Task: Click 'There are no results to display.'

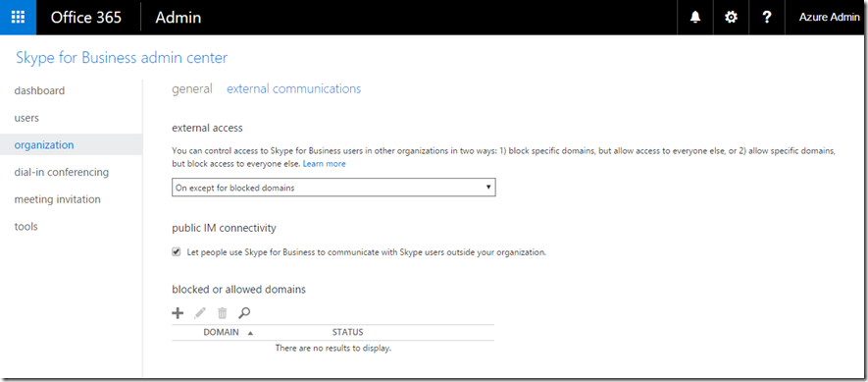Action: 333,349
